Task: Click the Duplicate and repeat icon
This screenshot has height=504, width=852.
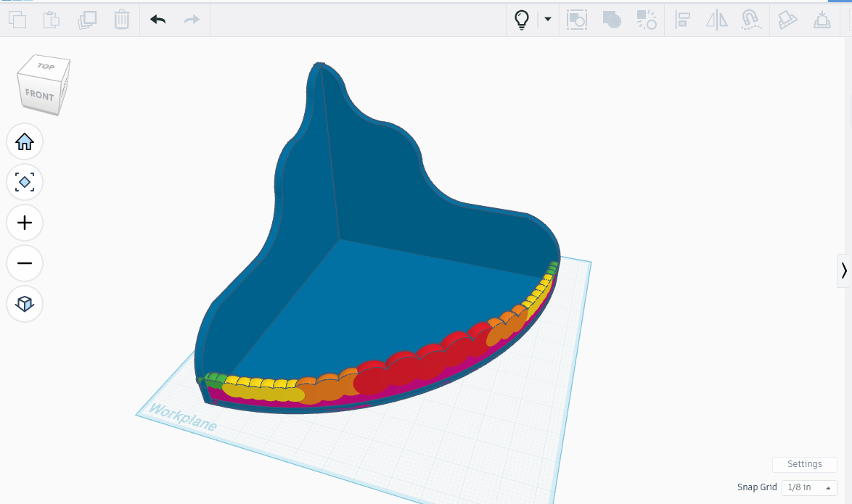Action: click(x=87, y=20)
